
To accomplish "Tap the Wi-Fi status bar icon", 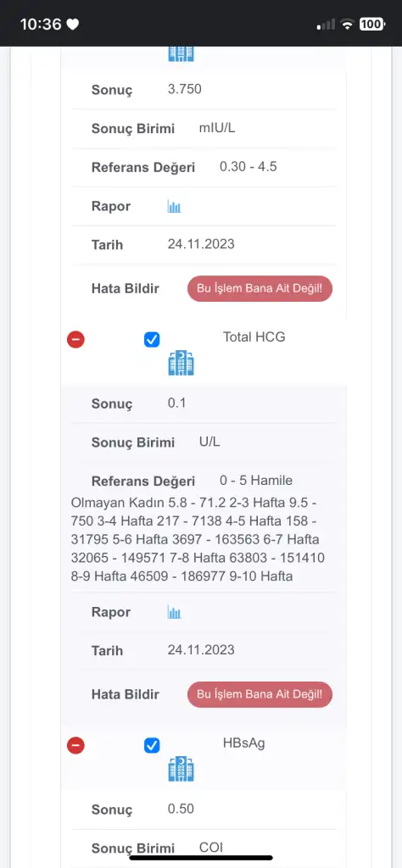I will tap(347, 24).
